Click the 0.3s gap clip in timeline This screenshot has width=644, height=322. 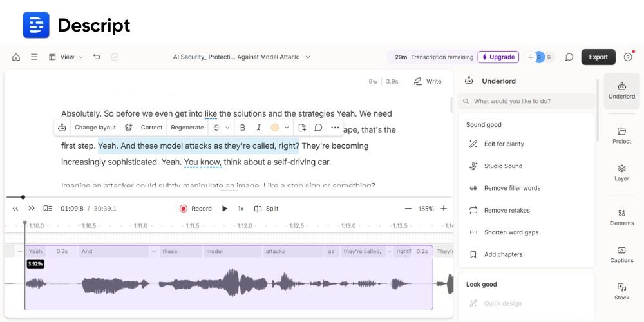[62, 251]
